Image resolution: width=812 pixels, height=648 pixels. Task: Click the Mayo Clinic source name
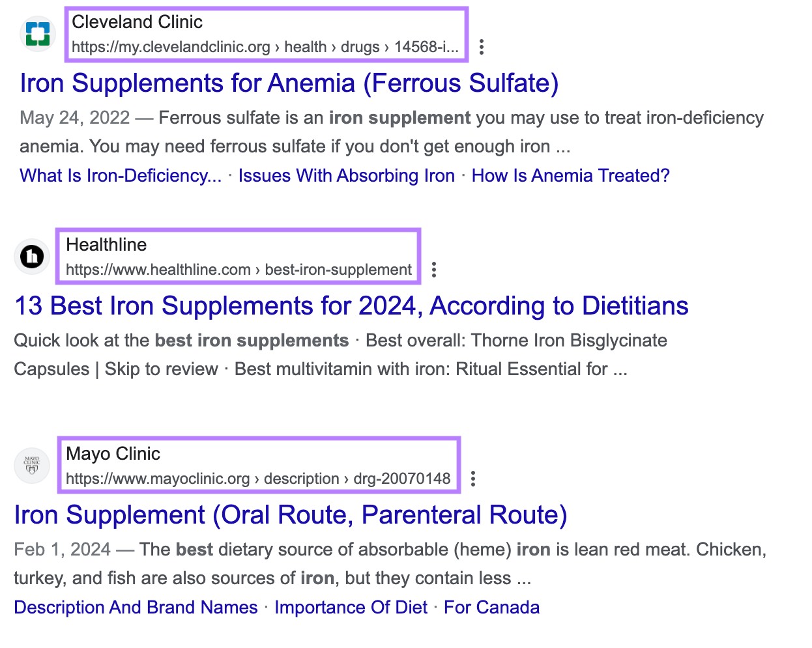pyautogui.click(x=113, y=454)
